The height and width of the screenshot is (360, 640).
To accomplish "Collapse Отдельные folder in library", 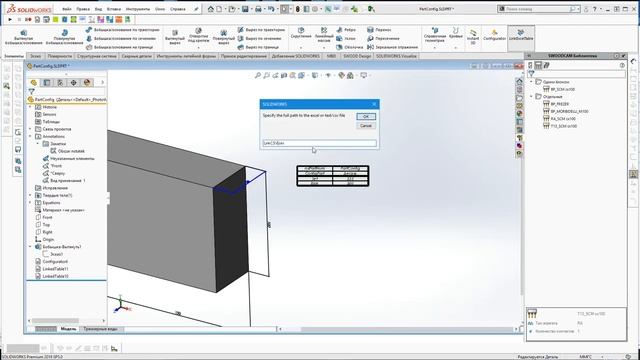I will point(531,96).
